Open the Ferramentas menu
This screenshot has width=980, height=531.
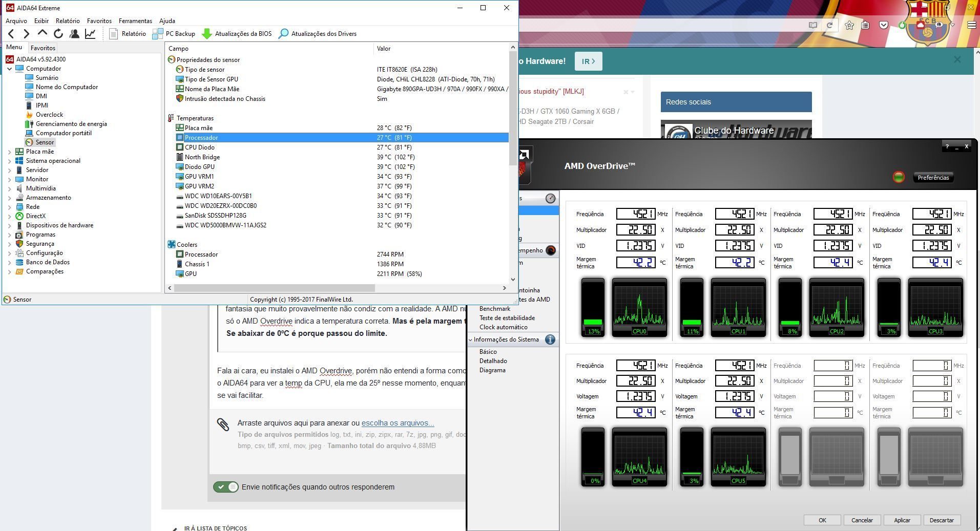tap(135, 21)
